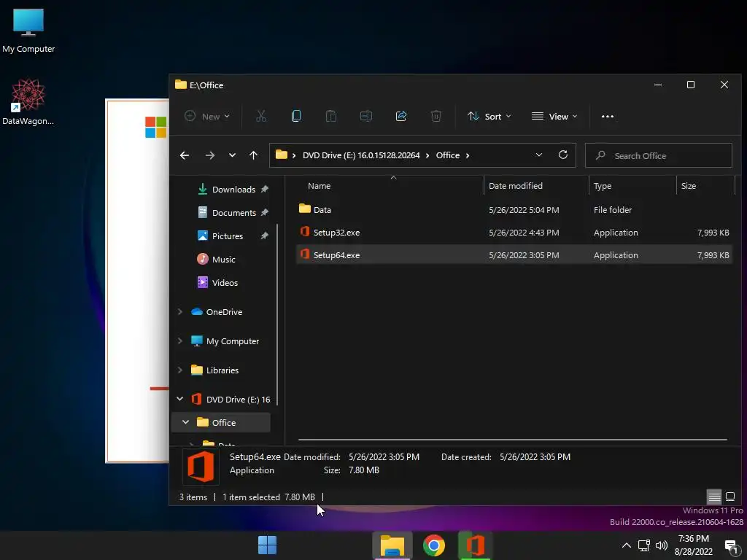Expand the Libraries tree node
Viewport: 747px width, 560px height.
(x=180, y=370)
